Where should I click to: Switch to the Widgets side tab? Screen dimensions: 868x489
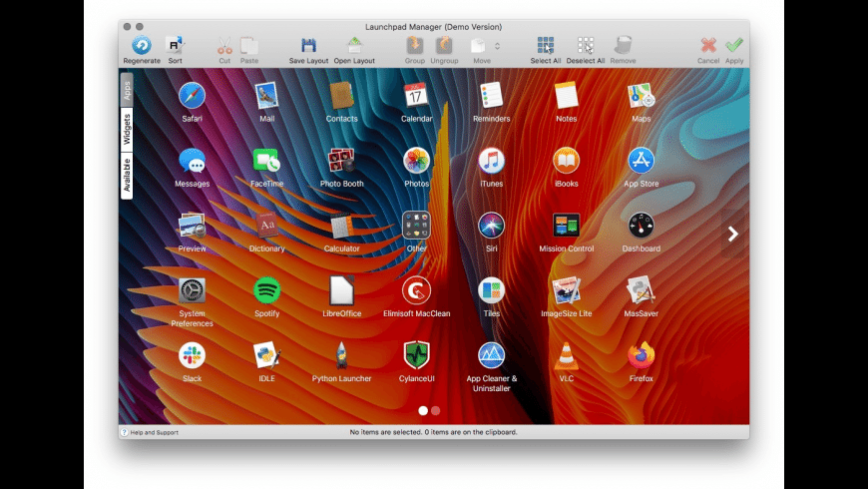point(127,130)
